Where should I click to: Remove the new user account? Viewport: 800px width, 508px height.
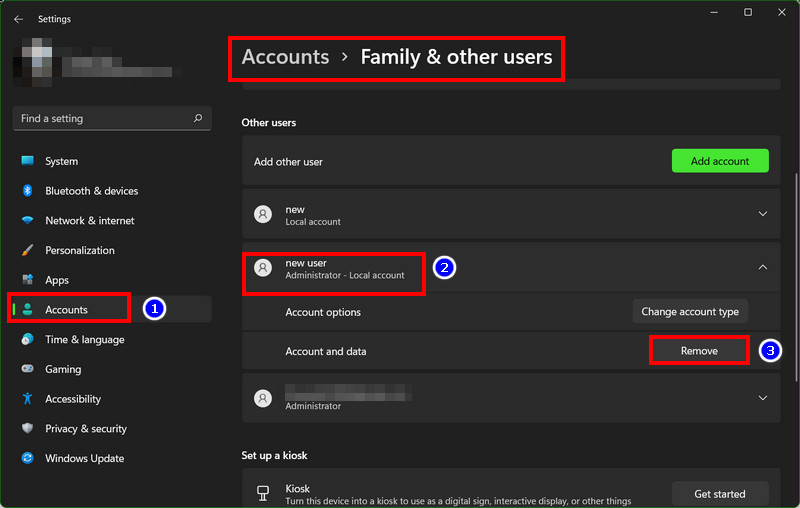pos(699,351)
